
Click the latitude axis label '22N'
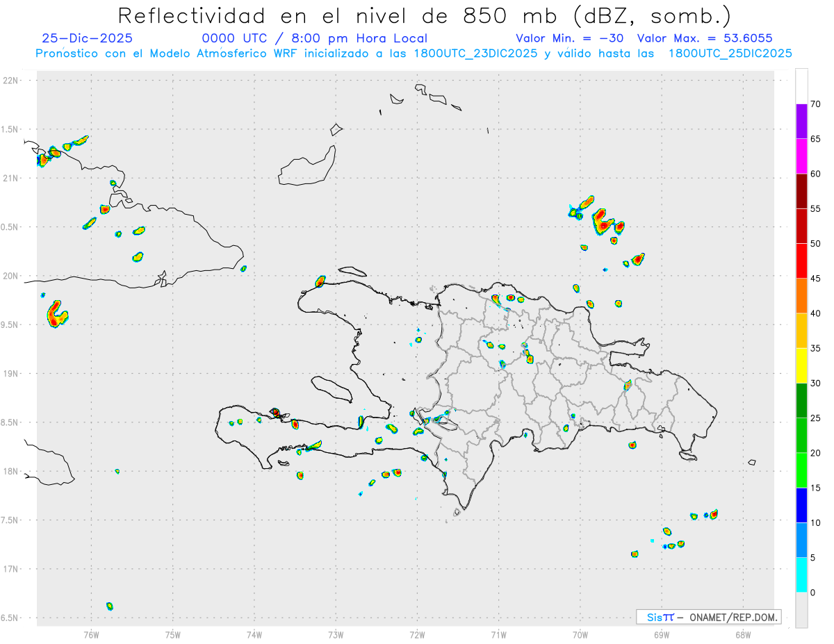[x=10, y=81]
